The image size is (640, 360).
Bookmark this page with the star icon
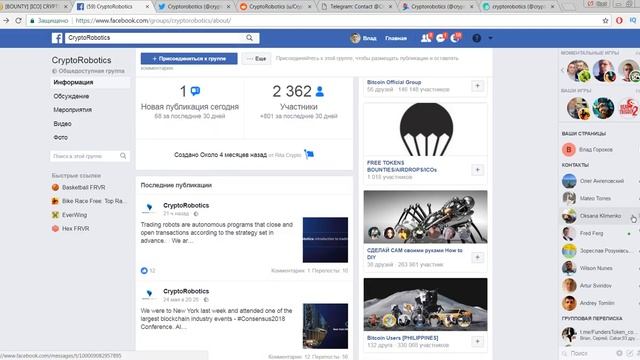pos(605,20)
